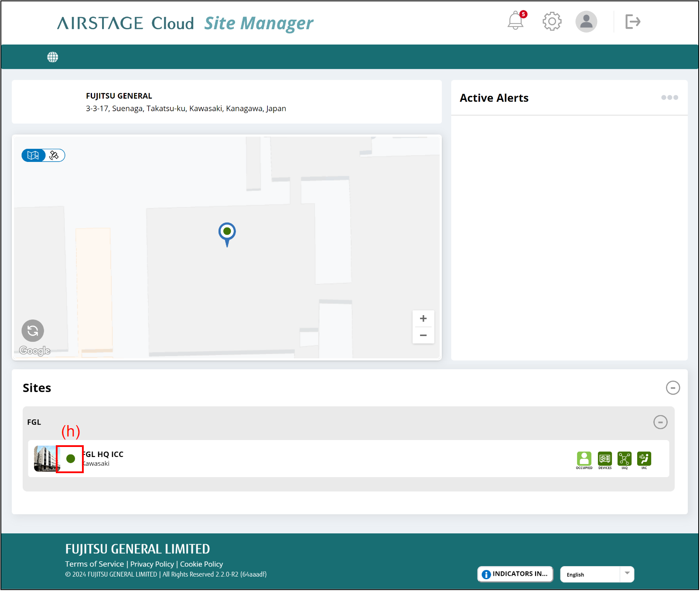Click the INDICATORS IN... button
Screen dimensions: 700x591
pyautogui.click(x=515, y=574)
